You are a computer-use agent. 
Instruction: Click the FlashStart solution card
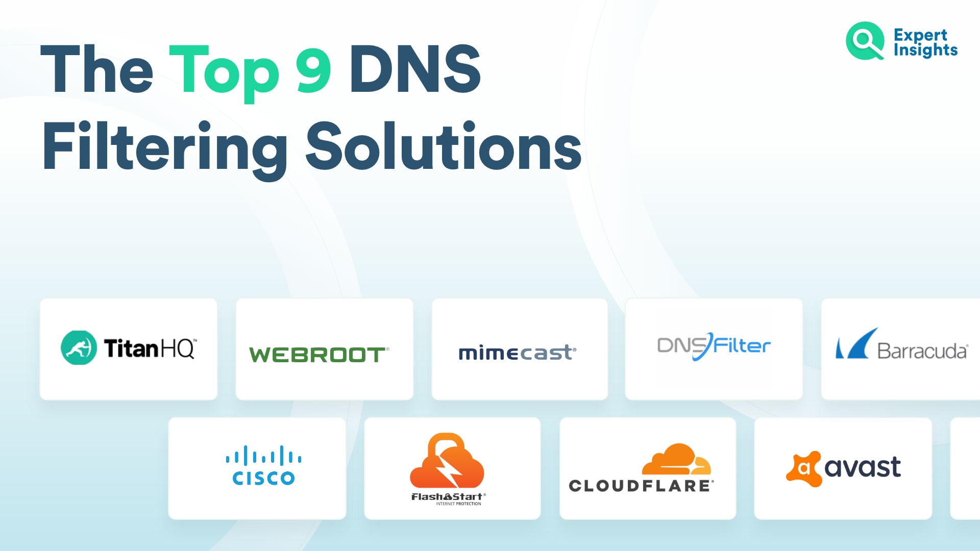click(453, 471)
